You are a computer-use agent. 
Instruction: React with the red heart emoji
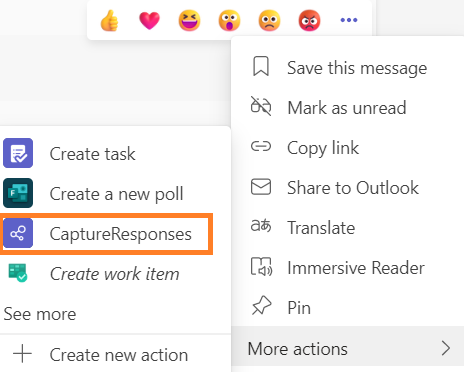point(149,20)
